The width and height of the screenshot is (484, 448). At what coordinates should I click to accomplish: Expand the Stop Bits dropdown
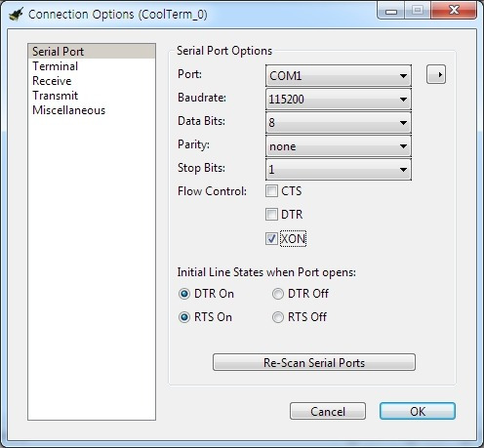point(339,169)
